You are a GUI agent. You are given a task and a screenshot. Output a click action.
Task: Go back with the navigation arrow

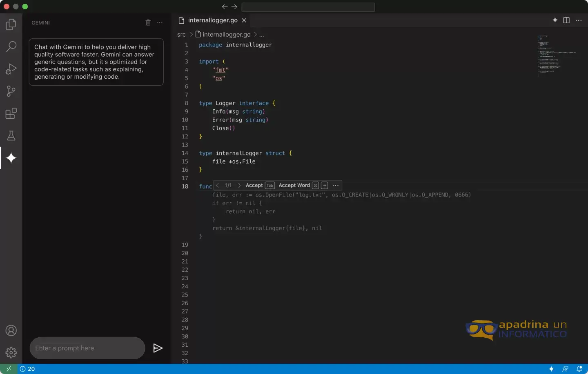point(225,7)
